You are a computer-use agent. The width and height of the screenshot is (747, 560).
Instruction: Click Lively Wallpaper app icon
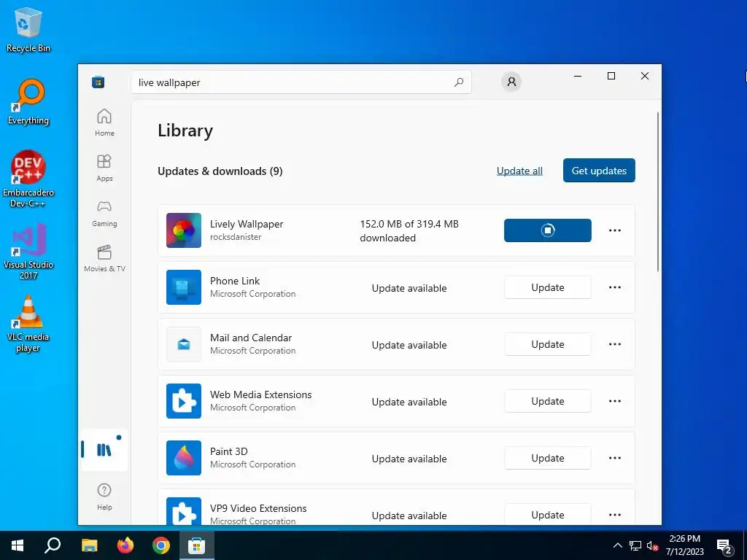[183, 230]
